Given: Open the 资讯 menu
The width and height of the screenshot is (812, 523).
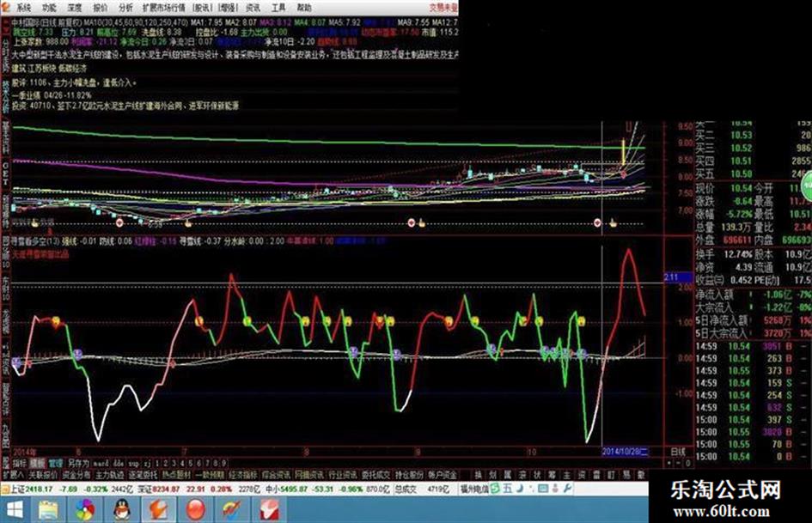Looking at the screenshot, I should [x=253, y=7].
